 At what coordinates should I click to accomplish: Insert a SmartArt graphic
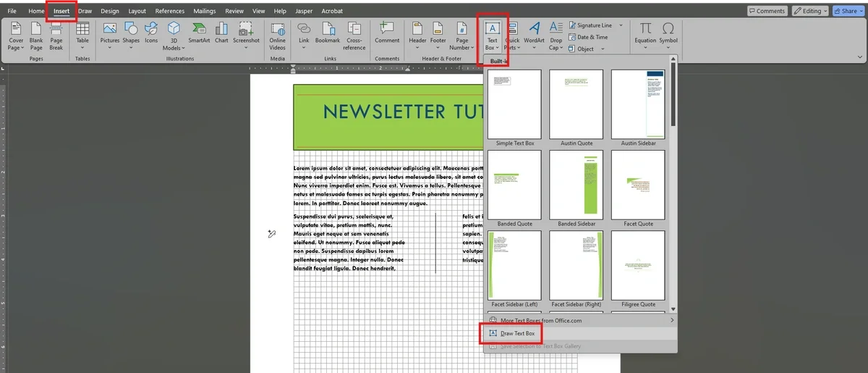click(x=200, y=33)
